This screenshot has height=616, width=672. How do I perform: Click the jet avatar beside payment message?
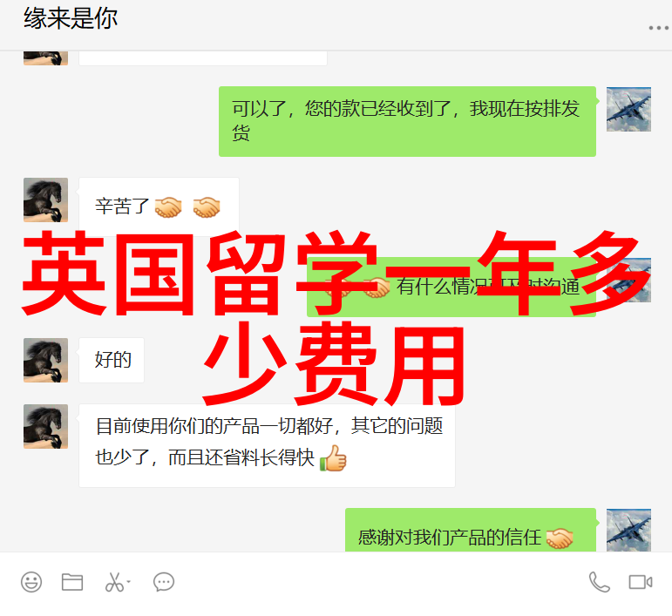tap(628, 109)
